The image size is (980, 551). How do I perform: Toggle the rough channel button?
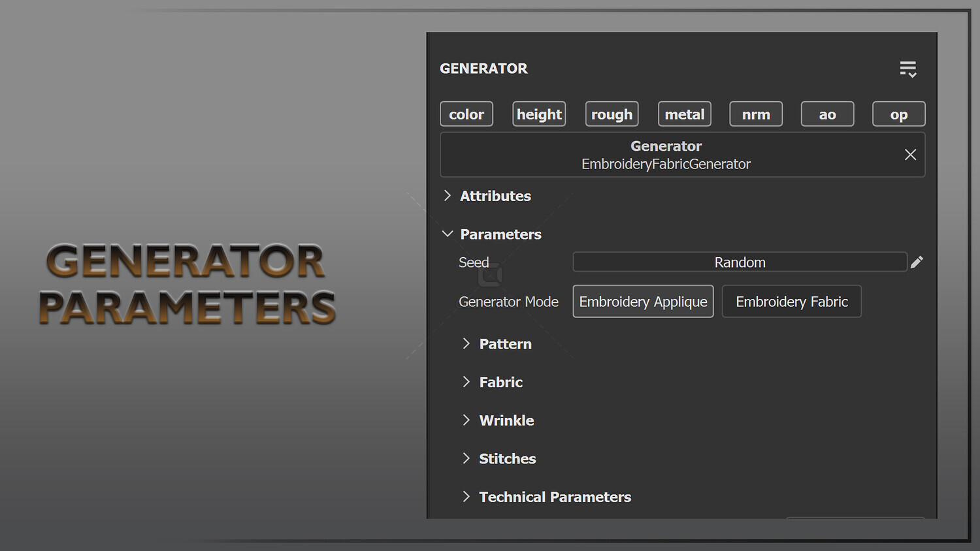pos(612,114)
